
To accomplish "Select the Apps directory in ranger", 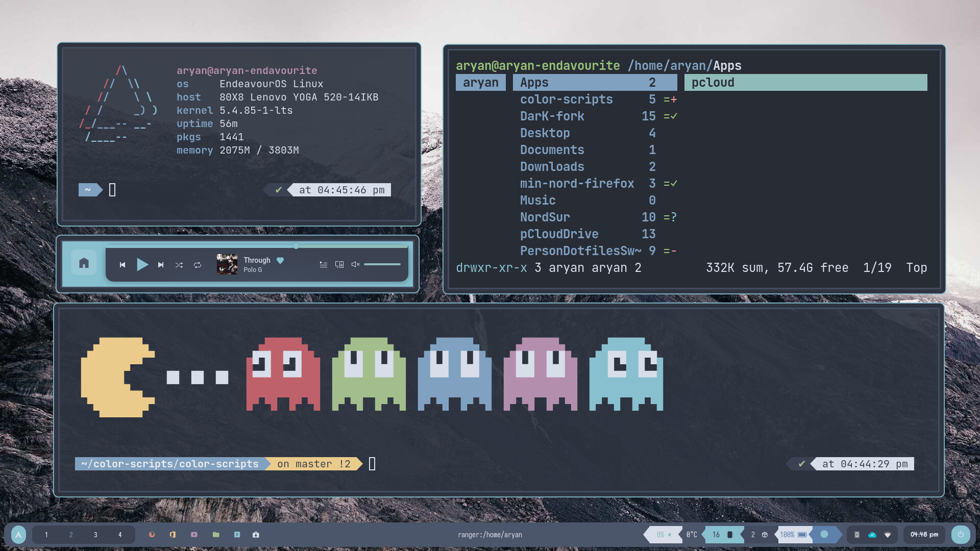I will coord(595,83).
